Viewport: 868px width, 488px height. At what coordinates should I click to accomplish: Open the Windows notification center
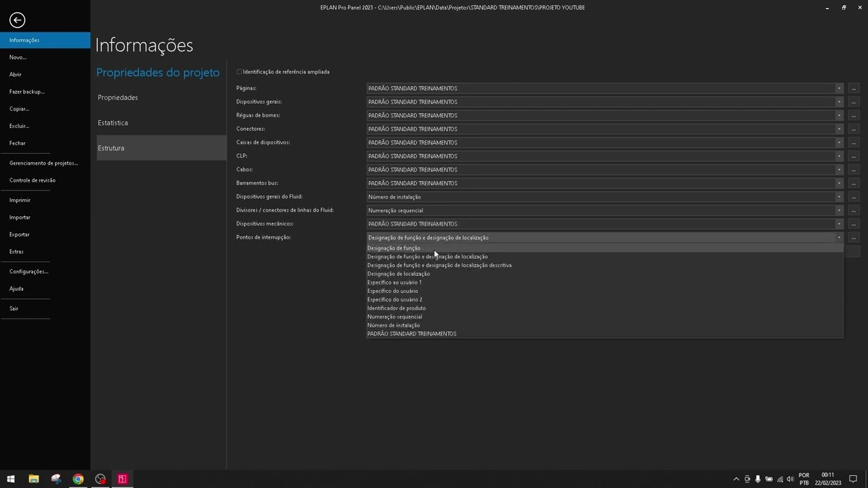pos(854,479)
